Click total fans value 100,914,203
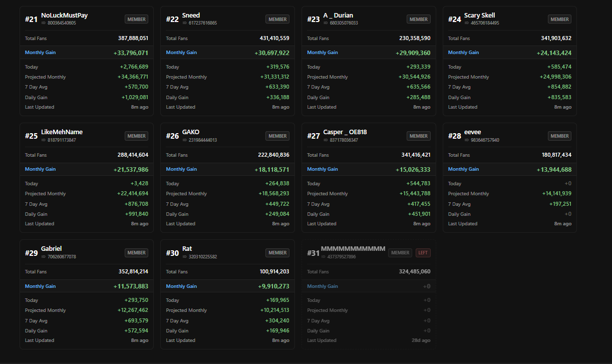 pyautogui.click(x=274, y=271)
